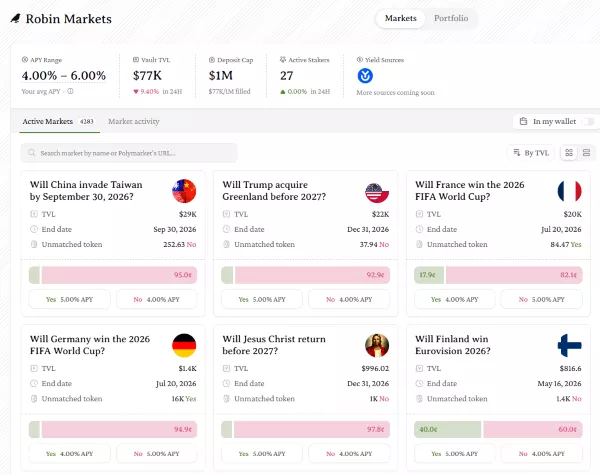The width and height of the screenshot is (600, 475).
Task: Toggle the In my wallet switch
Action: [x=588, y=121]
